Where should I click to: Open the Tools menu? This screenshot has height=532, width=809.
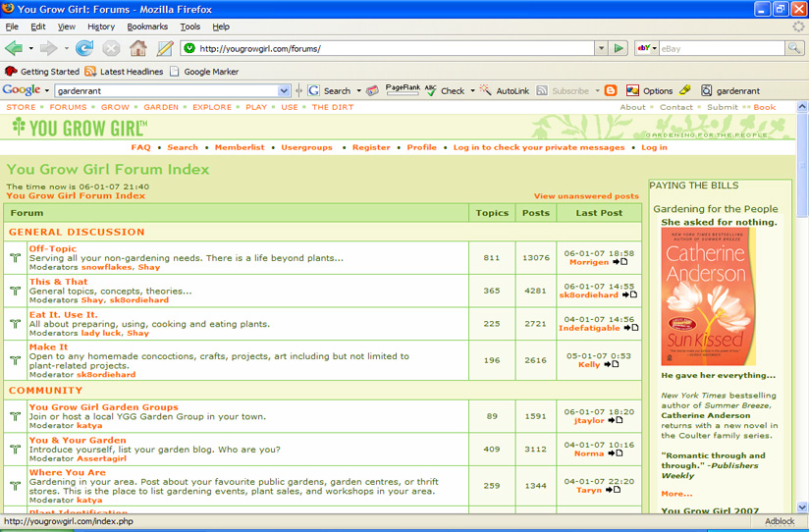coord(189,27)
